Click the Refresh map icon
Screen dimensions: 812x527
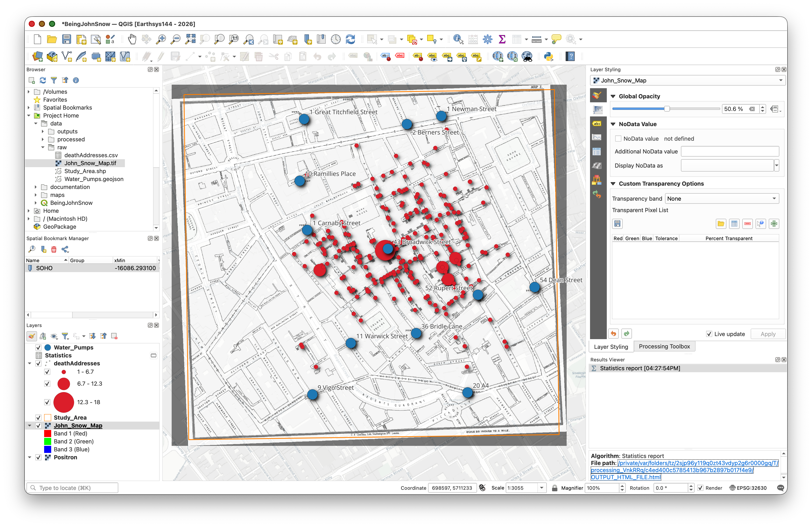tap(350, 39)
